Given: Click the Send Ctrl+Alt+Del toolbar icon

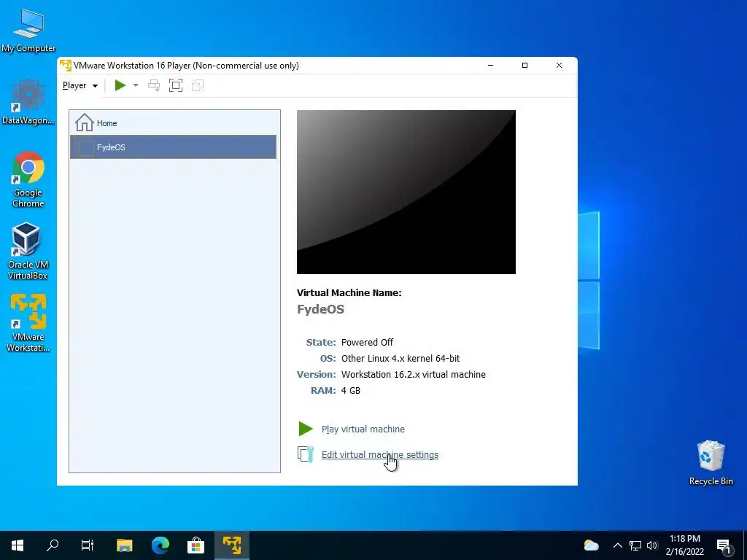Looking at the screenshot, I should 154,86.
